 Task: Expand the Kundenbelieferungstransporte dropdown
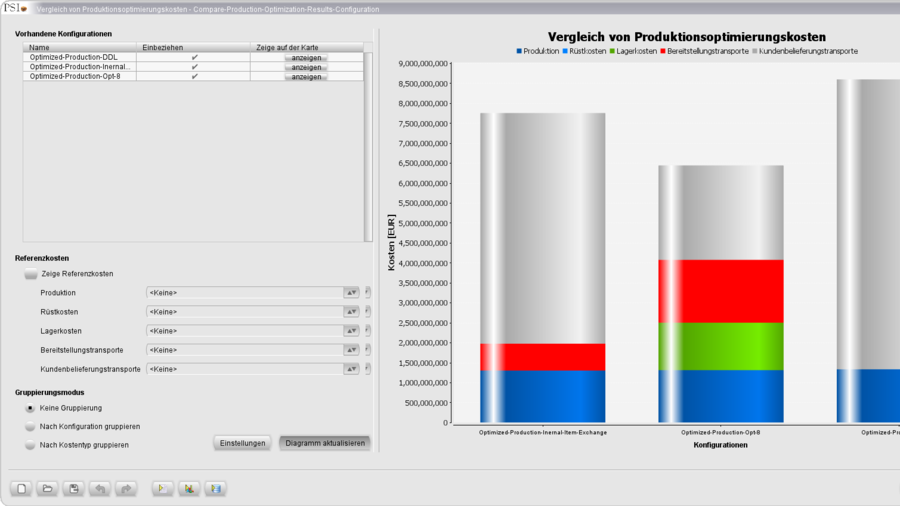pos(351,369)
